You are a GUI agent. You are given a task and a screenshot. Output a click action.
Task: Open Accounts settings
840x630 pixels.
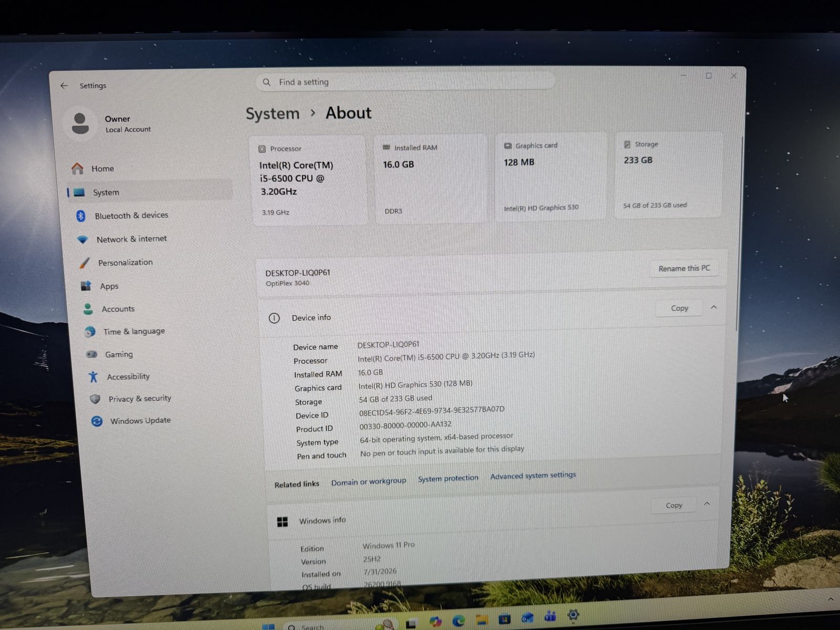click(159, 309)
